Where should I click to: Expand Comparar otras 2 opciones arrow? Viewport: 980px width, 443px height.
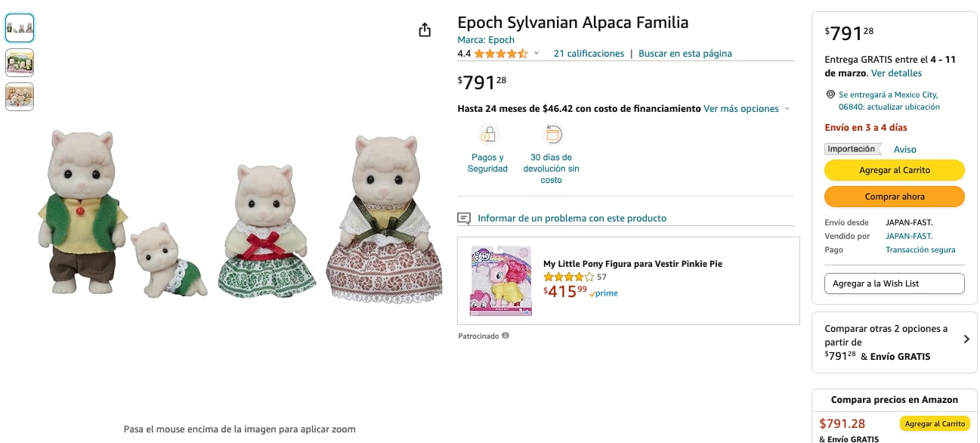coord(966,339)
